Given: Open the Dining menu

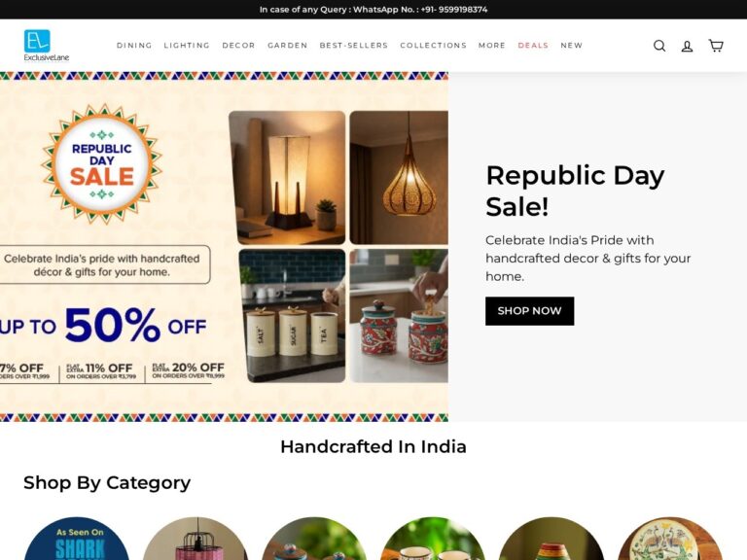Looking at the screenshot, I should [134, 46].
